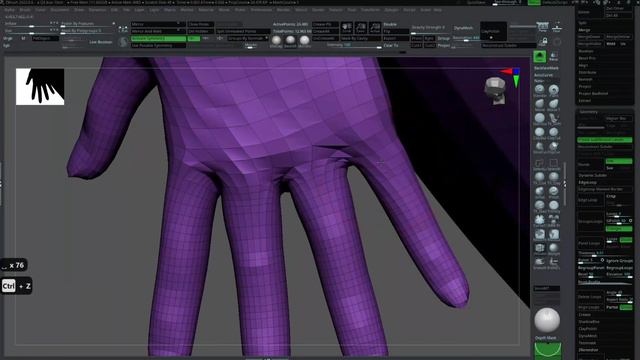This screenshot has width=640, height=360.
Task: Open the large white material sphere preview
Action: 547,320
